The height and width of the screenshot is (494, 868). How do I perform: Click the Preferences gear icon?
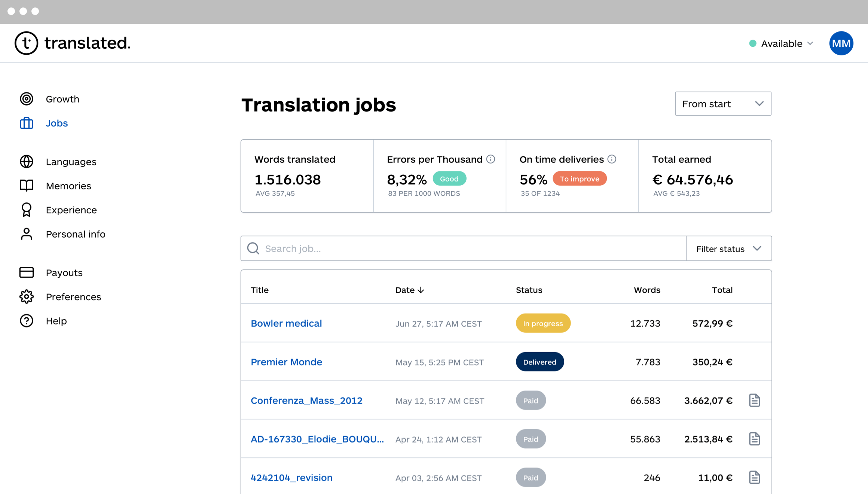(26, 297)
